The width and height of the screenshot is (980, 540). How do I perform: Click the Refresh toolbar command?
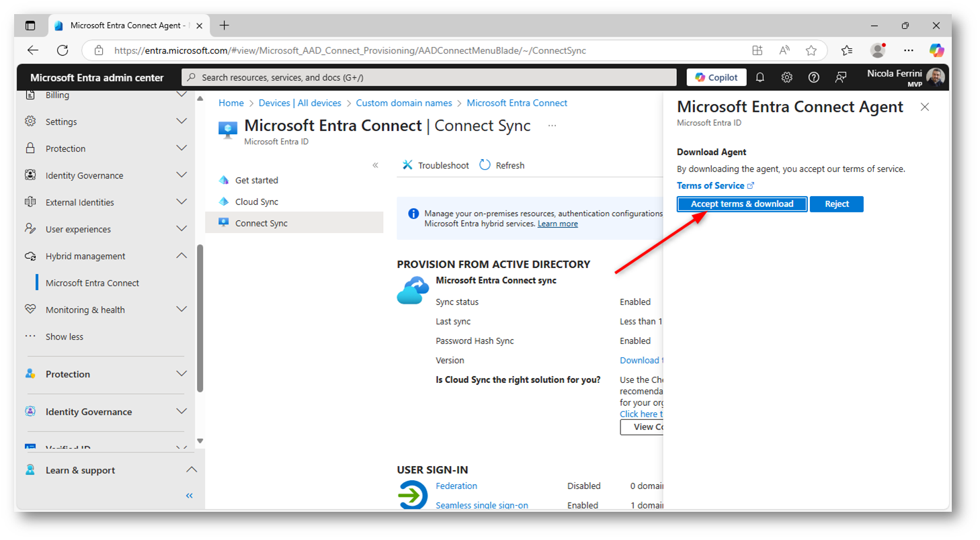click(x=502, y=165)
